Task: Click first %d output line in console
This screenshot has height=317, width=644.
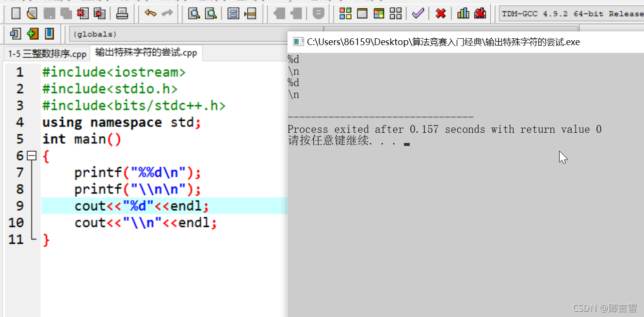Action: coord(293,60)
